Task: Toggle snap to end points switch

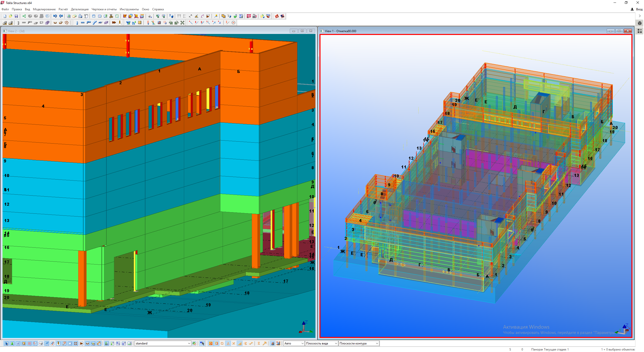Action: pos(217,343)
